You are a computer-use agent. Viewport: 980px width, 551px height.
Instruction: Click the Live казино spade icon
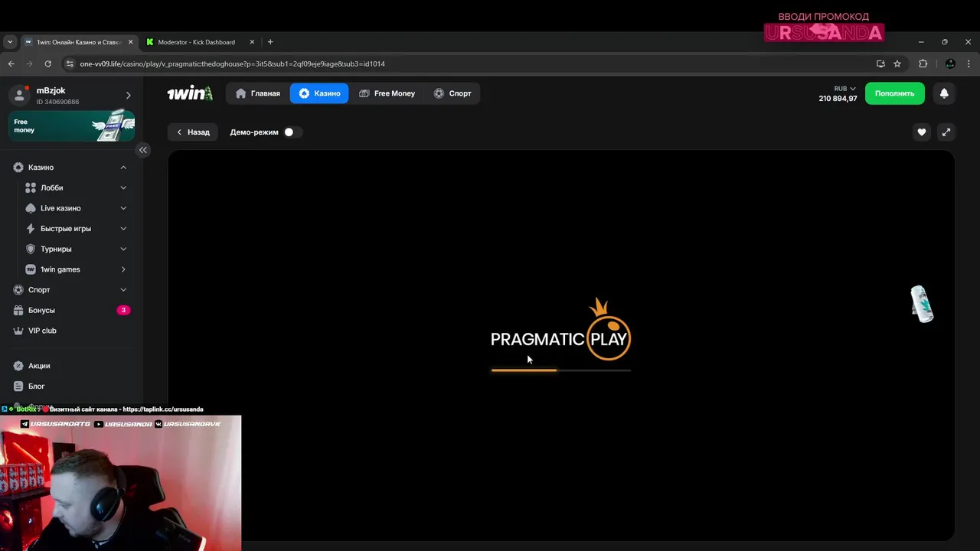[31, 208]
